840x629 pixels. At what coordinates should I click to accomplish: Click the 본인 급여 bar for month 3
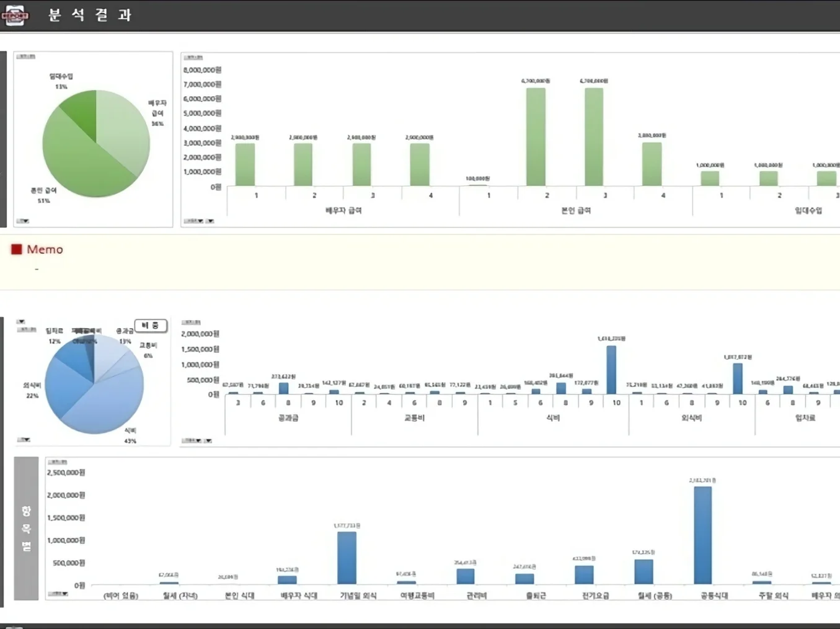(x=594, y=136)
